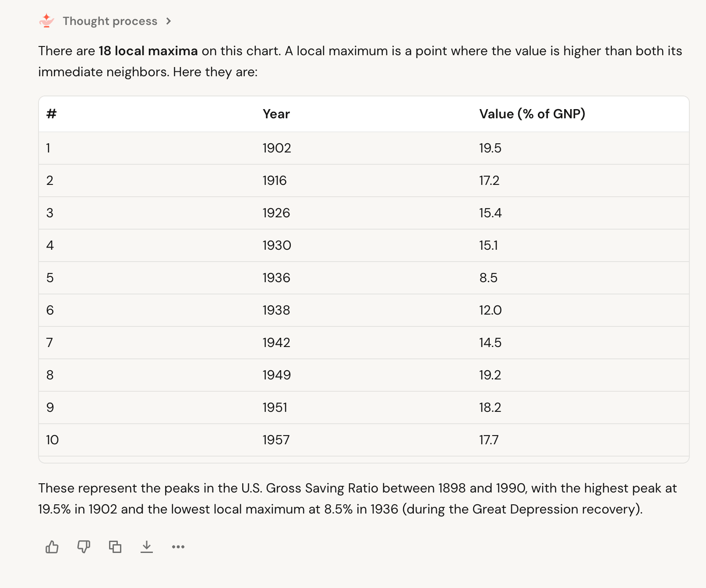This screenshot has width=706, height=588.
Task: Click the 17.7 value cell
Action: 489,440
